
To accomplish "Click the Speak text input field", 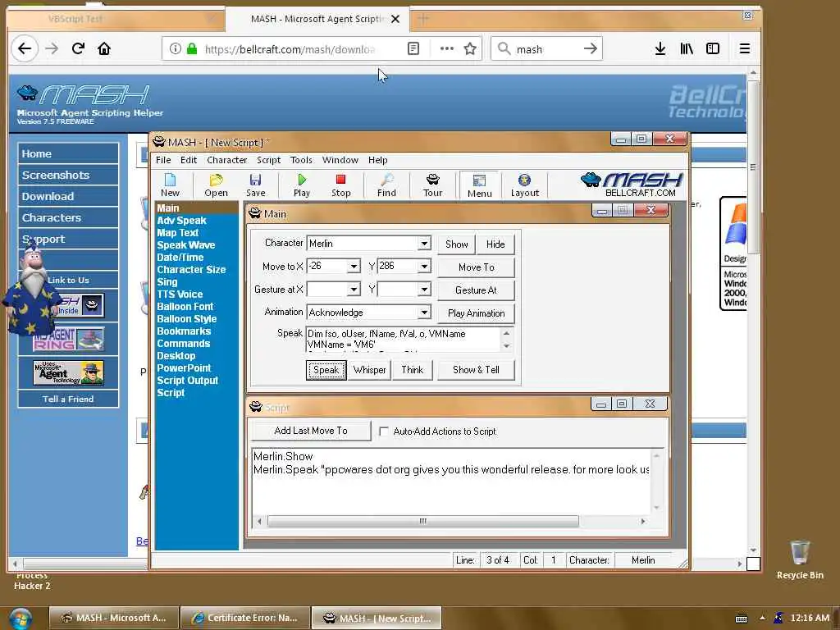I will pos(403,339).
